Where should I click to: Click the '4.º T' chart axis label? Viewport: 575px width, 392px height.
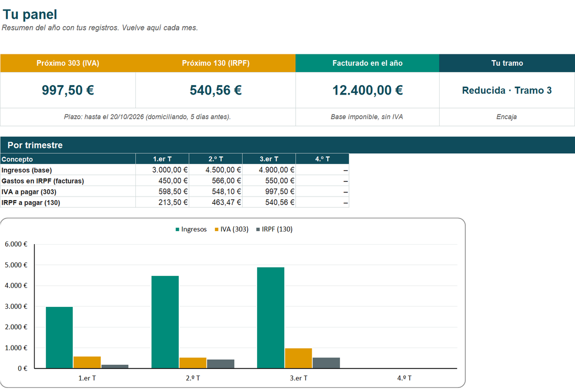point(405,378)
